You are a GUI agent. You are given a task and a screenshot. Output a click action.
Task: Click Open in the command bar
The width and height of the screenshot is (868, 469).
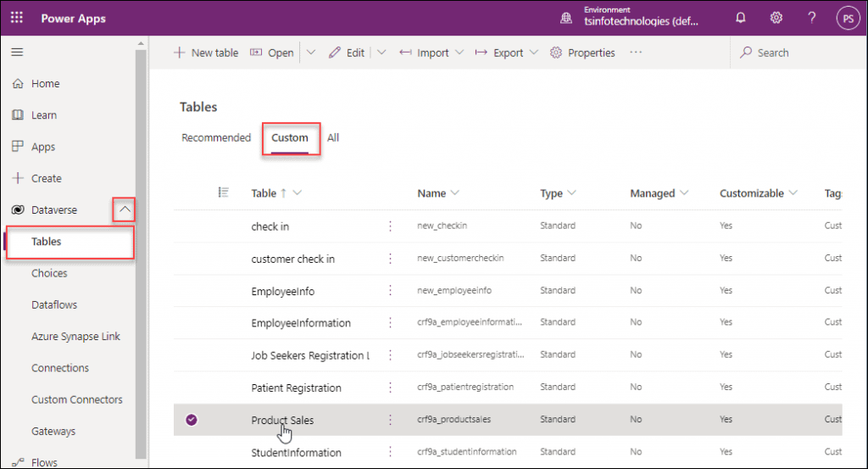[x=272, y=53]
